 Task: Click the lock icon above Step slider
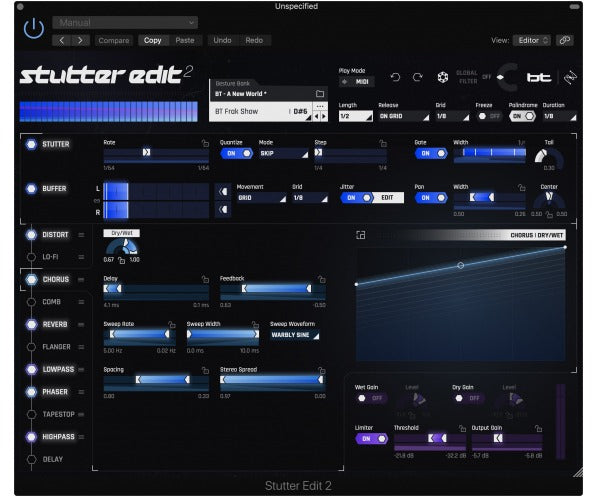pos(383,143)
